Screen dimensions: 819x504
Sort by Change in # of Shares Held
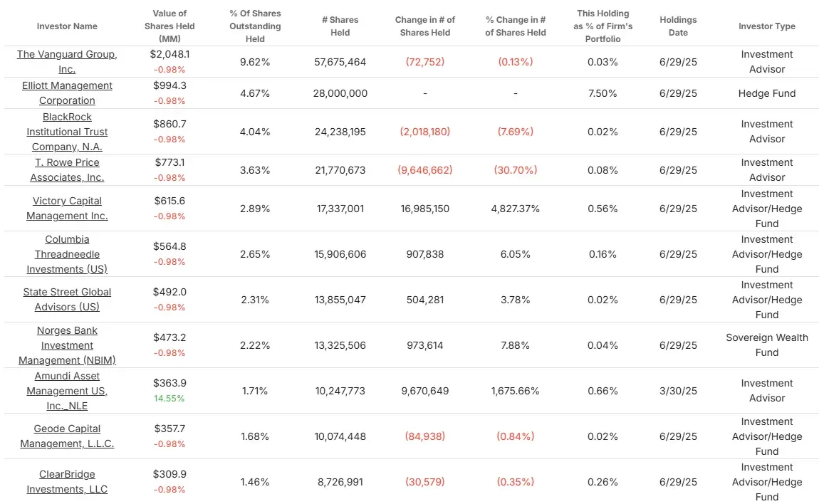(x=424, y=26)
